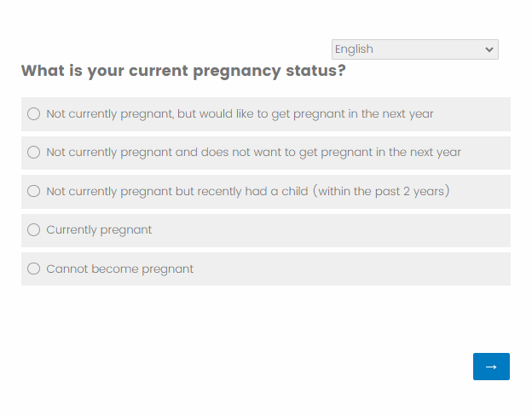Click the white right-arrow icon
The height and width of the screenshot is (416, 532).
(x=491, y=367)
